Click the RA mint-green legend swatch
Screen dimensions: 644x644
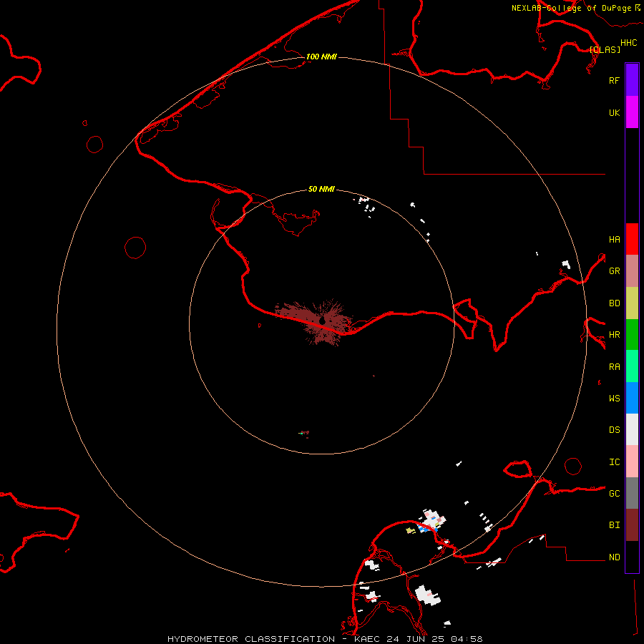[x=632, y=366]
